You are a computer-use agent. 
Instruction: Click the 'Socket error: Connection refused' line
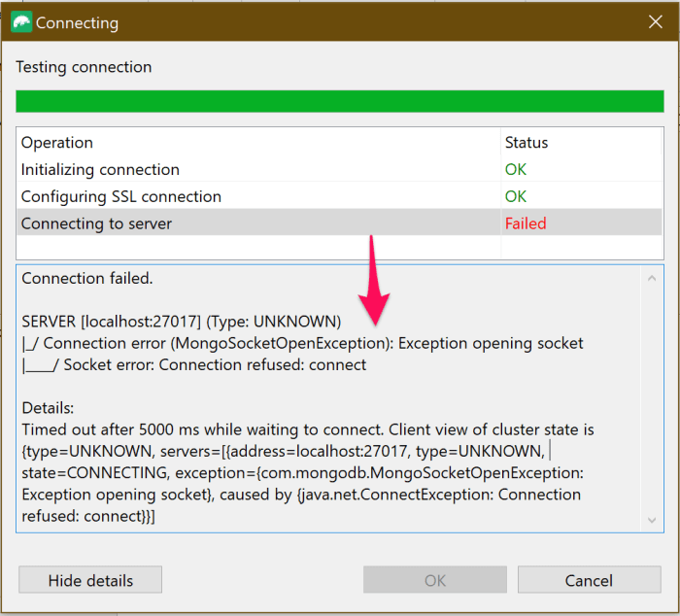coord(194,364)
